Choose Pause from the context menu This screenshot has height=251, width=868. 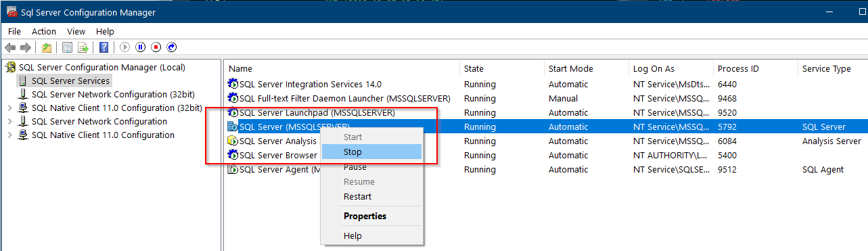coord(371,167)
